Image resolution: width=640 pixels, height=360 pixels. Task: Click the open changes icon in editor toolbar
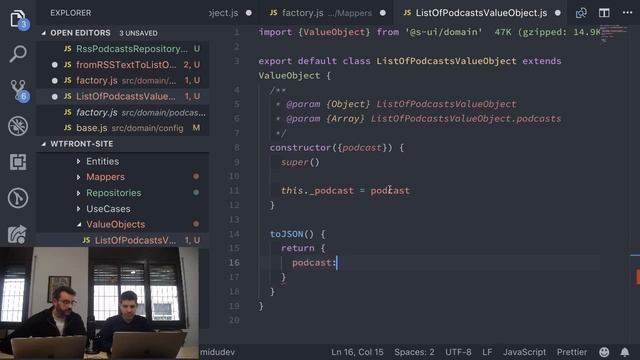pyautogui.click(x=581, y=13)
